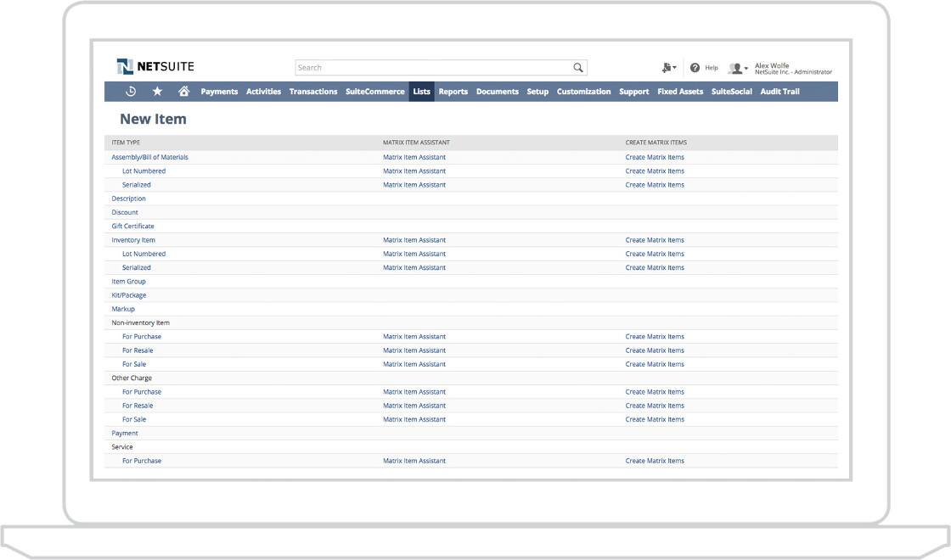Select Assembly/Bill of Materials item type

point(149,157)
